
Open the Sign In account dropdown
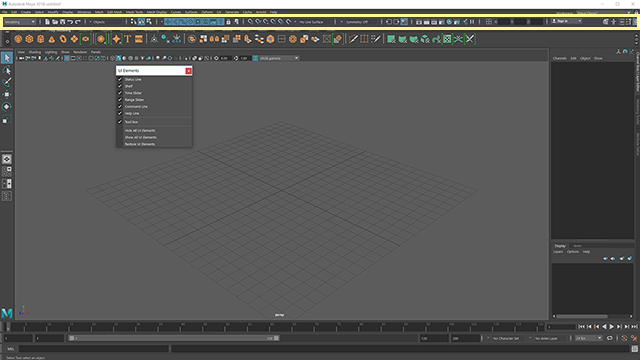pyautogui.click(x=566, y=21)
